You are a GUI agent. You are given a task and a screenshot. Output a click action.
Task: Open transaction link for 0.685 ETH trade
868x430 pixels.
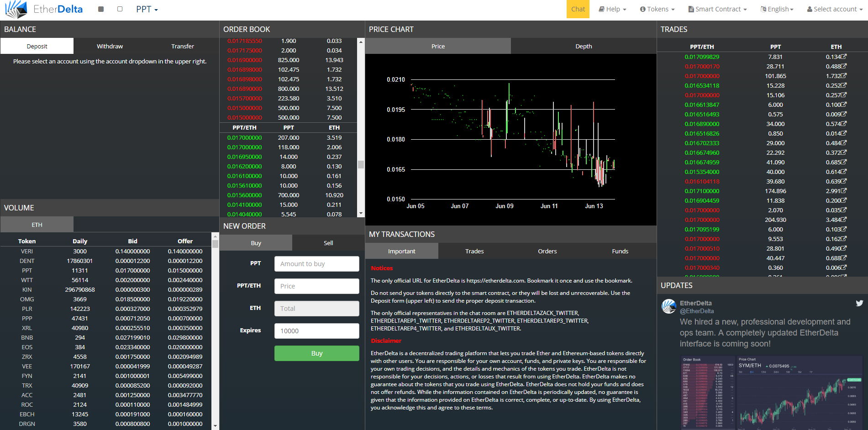(844, 162)
